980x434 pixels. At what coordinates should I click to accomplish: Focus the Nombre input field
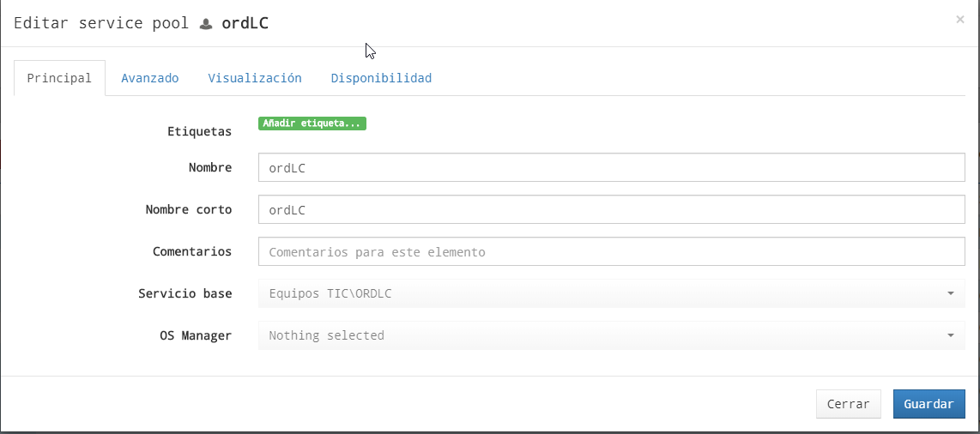pos(611,167)
